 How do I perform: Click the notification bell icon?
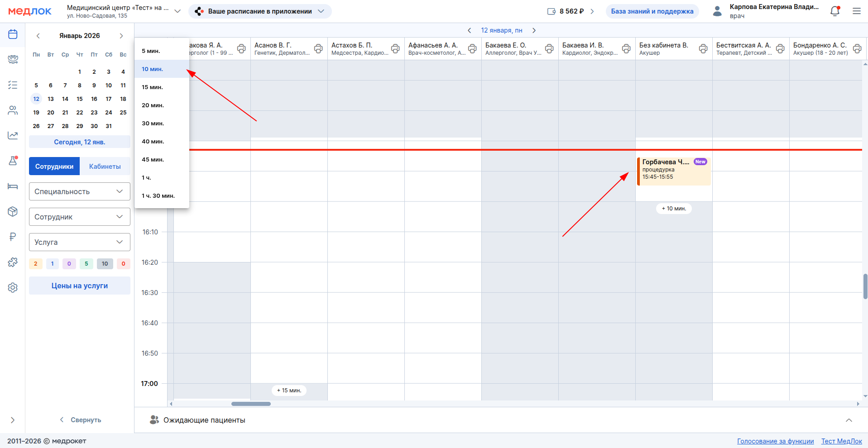tap(835, 11)
